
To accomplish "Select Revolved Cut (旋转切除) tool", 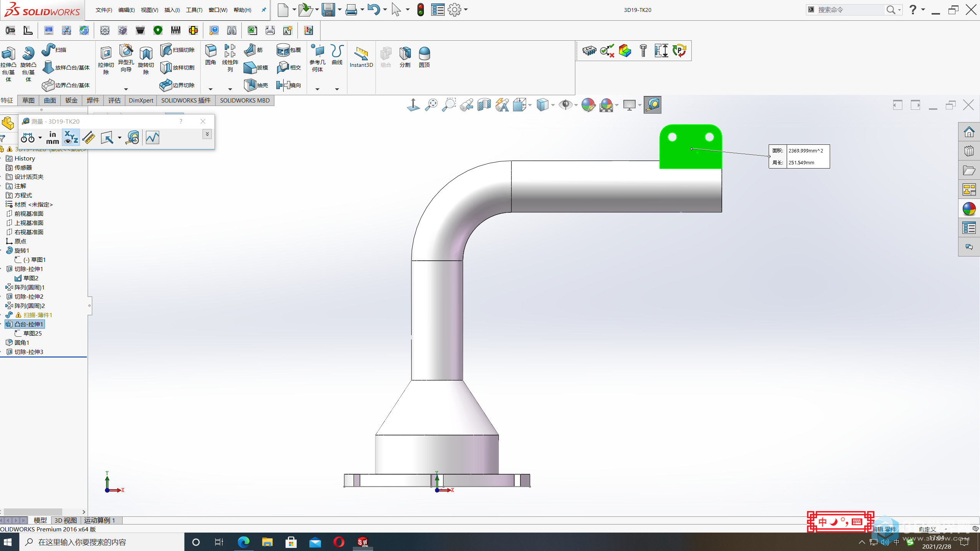I will pyautogui.click(x=146, y=60).
